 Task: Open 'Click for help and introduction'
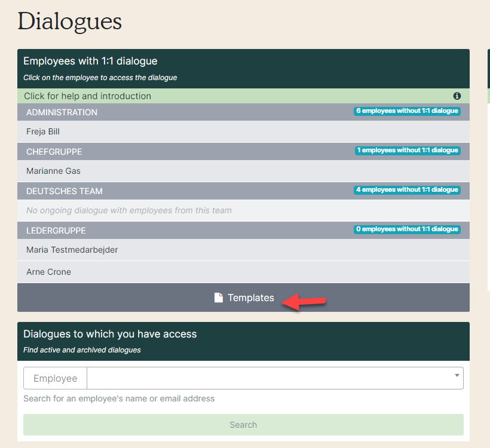click(88, 96)
